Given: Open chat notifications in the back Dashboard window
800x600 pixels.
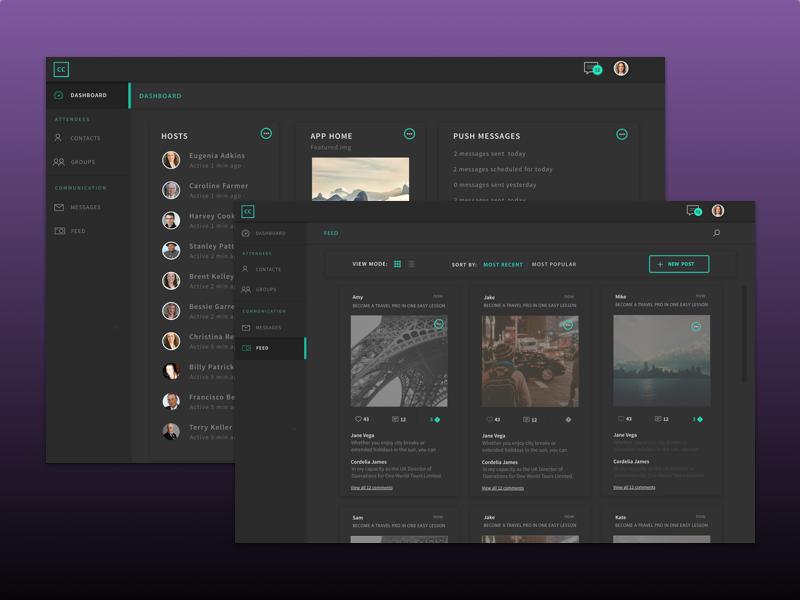Looking at the screenshot, I should click(x=592, y=69).
